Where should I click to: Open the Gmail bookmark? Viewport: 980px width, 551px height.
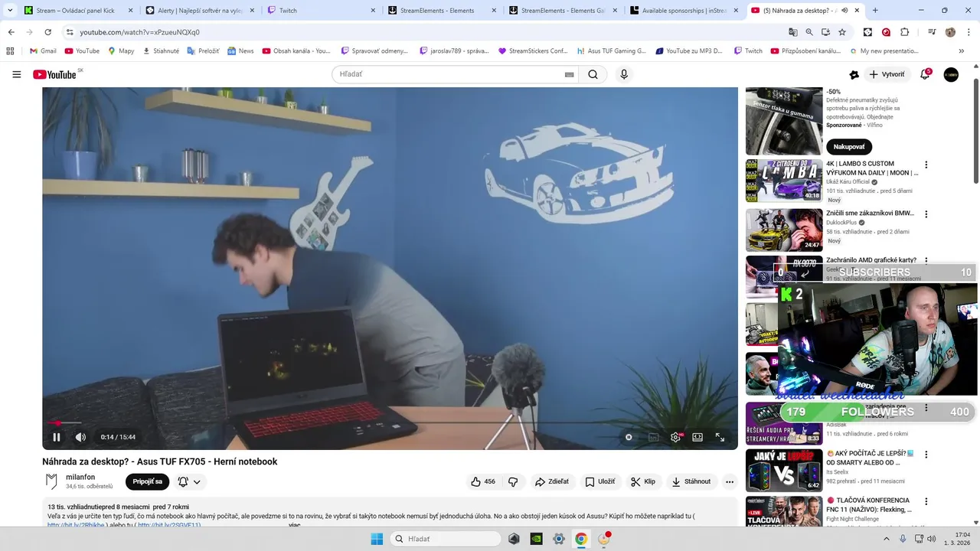coord(43,51)
